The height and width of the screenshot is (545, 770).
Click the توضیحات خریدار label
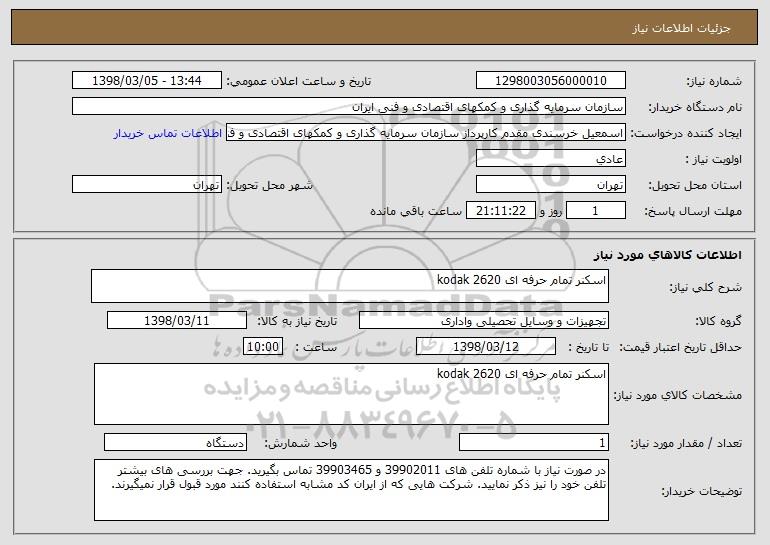701,491
